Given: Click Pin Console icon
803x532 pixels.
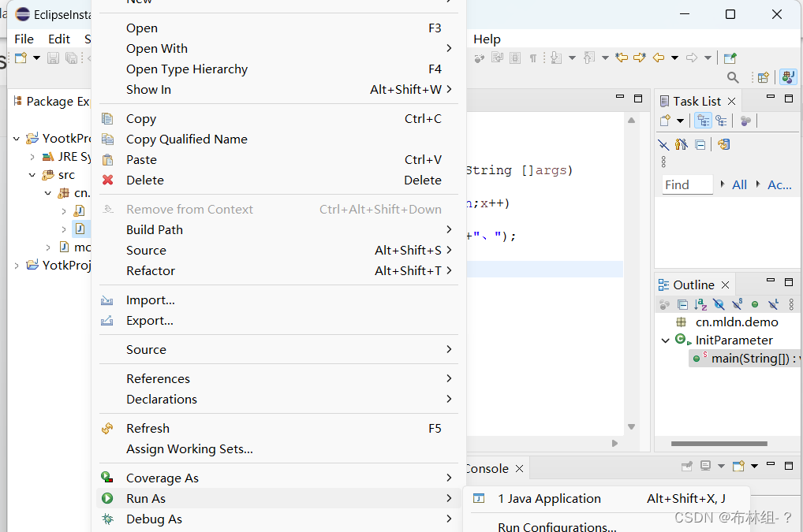Looking at the screenshot, I should [x=687, y=466].
